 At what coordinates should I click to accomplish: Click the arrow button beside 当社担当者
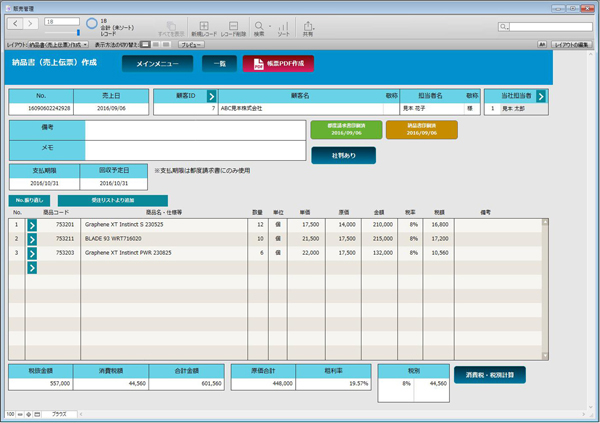click(x=541, y=96)
